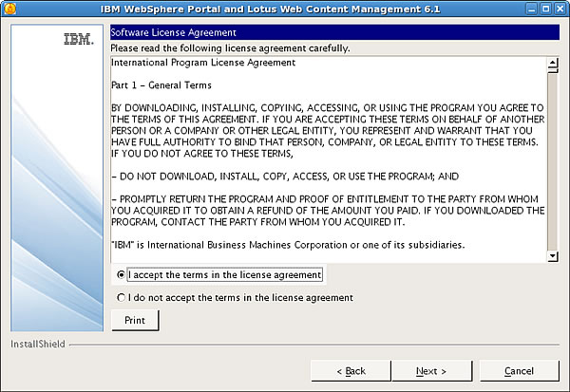Click "Please read the following license agreement carefully."
570x392 pixels.
point(230,48)
